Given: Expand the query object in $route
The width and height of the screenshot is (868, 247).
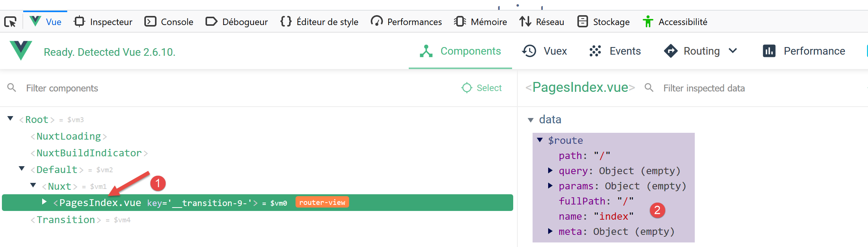Looking at the screenshot, I should [x=550, y=171].
